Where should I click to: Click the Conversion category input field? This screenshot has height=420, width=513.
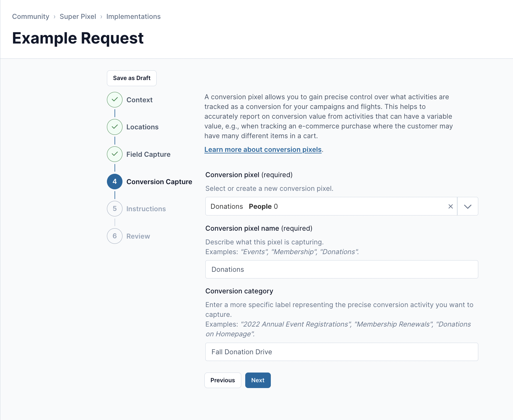[x=342, y=352]
